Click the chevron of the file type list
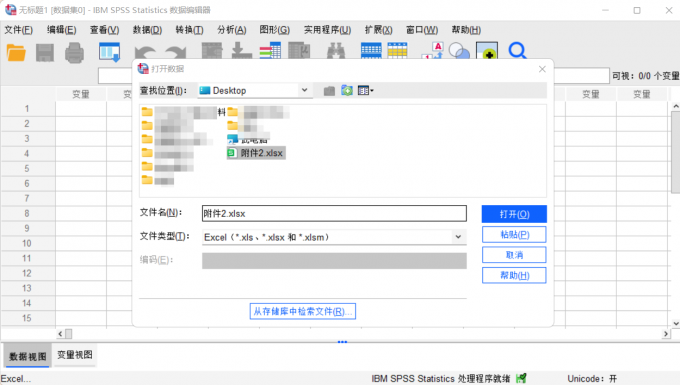Viewport: 680px width, 385px height. [x=458, y=237]
